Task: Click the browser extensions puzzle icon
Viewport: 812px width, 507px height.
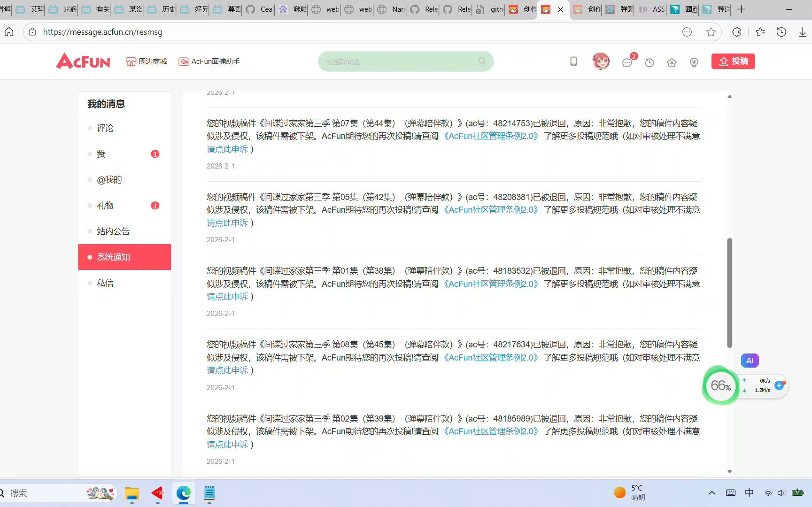Action: coord(736,32)
